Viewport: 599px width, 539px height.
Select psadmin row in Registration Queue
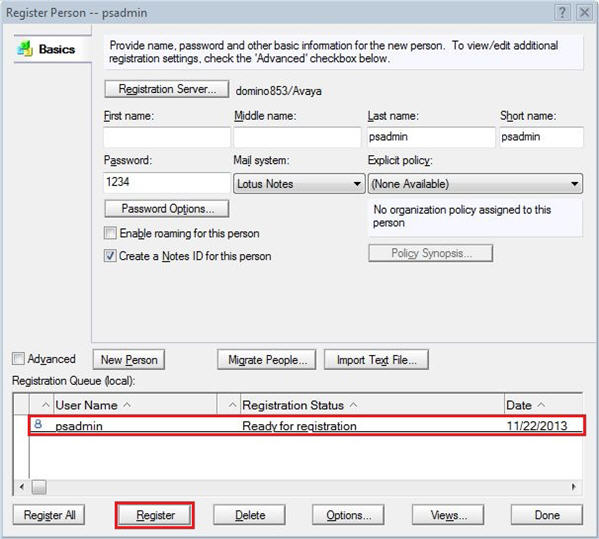(307, 425)
